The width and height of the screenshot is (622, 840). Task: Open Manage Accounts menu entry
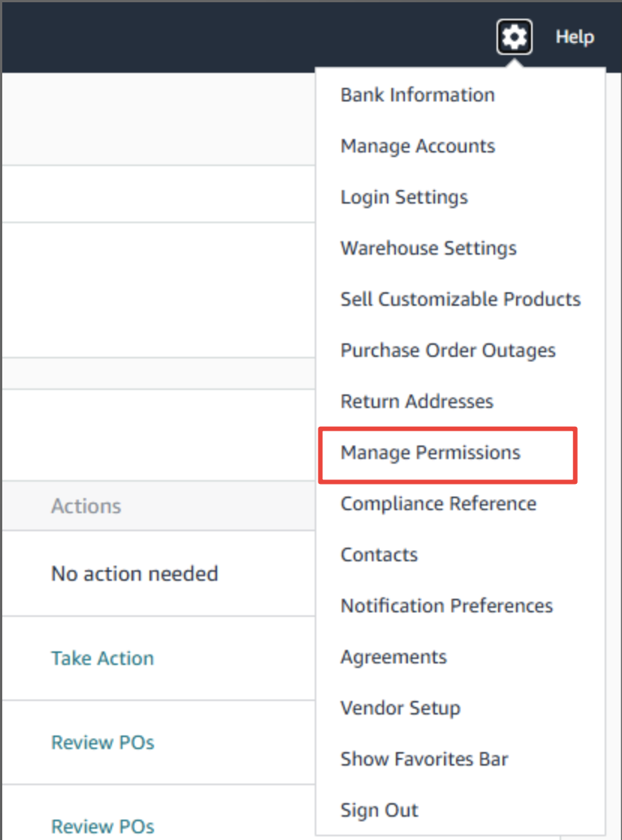(418, 147)
